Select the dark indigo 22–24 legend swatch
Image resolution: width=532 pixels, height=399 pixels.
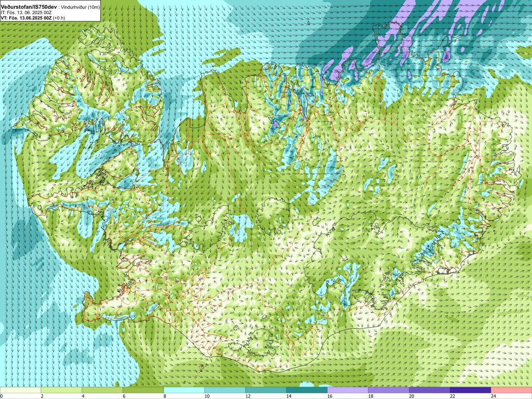pos(470,390)
